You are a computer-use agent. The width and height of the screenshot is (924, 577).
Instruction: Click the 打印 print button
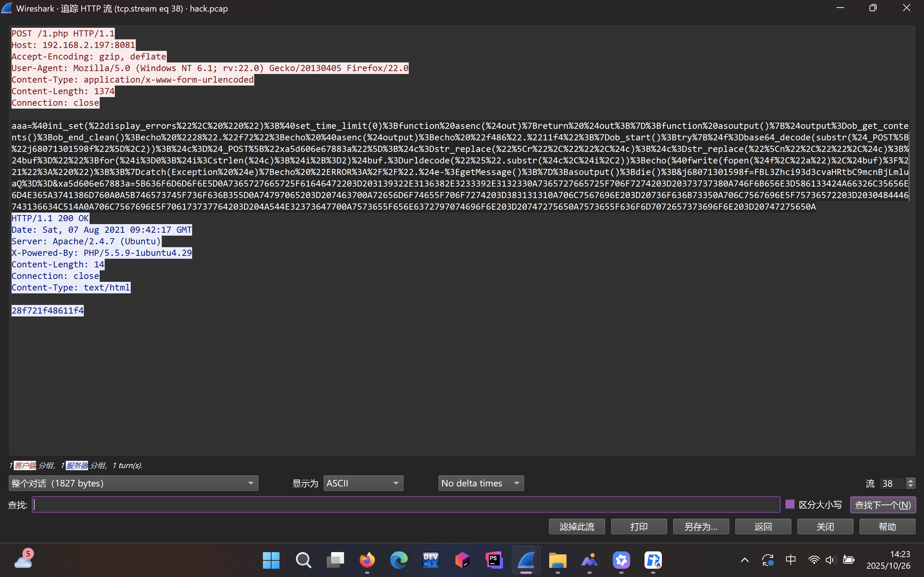click(639, 526)
